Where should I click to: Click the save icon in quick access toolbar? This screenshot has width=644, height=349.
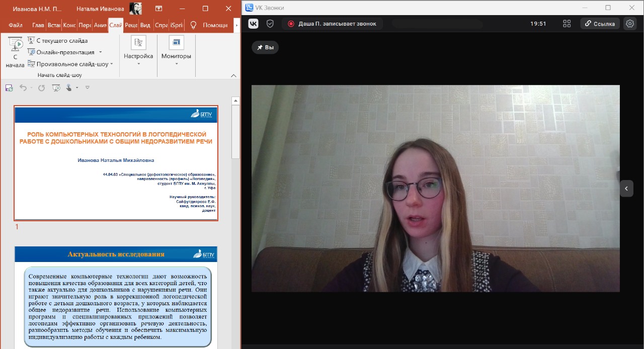click(x=9, y=88)
